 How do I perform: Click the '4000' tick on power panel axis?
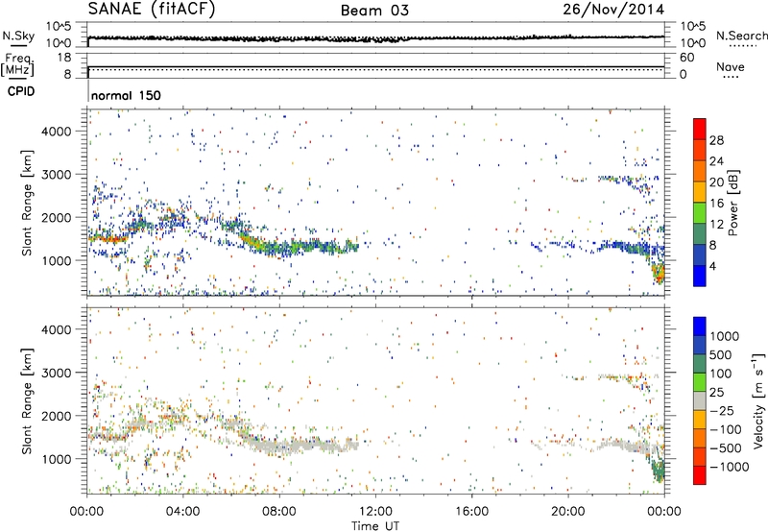[x=56, y=132]
